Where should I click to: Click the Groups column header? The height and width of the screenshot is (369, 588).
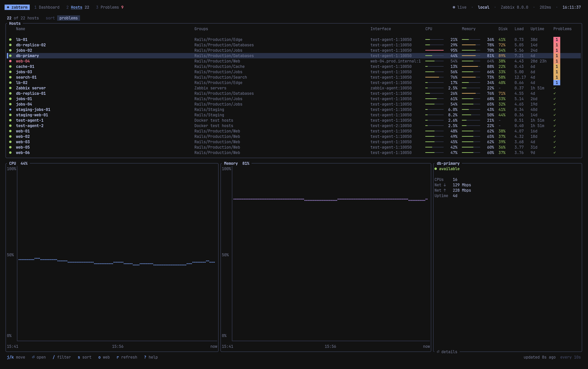click(x=201, y=29)
